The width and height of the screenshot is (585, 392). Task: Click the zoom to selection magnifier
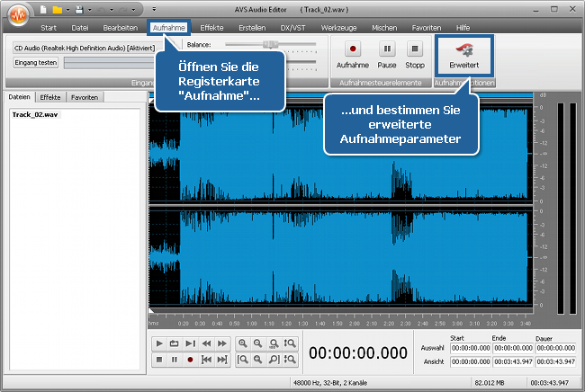258,360
